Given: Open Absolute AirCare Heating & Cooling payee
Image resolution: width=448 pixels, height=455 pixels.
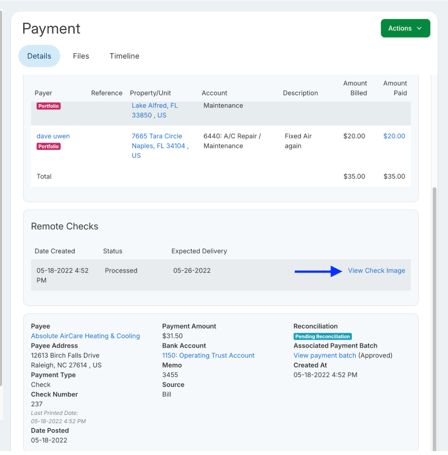Looking at the screenshot, I should [85, 336].
